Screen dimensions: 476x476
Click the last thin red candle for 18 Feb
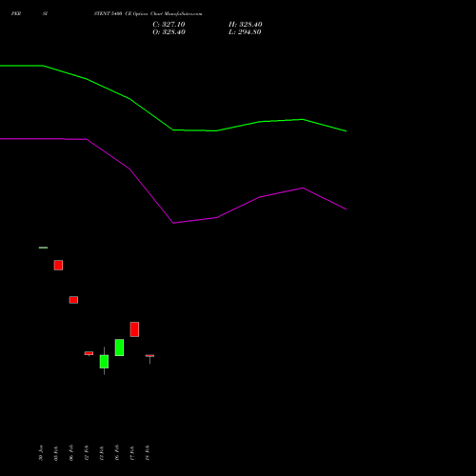click(x=149, y=356)
